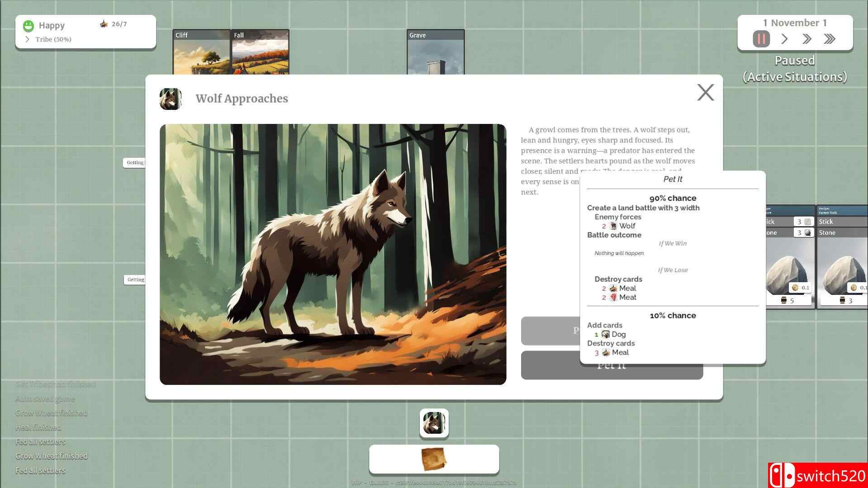Viewport: 868px width, 488px height.
Task: Click the wolf illustration in the dialog
Action: coord(332,254)
